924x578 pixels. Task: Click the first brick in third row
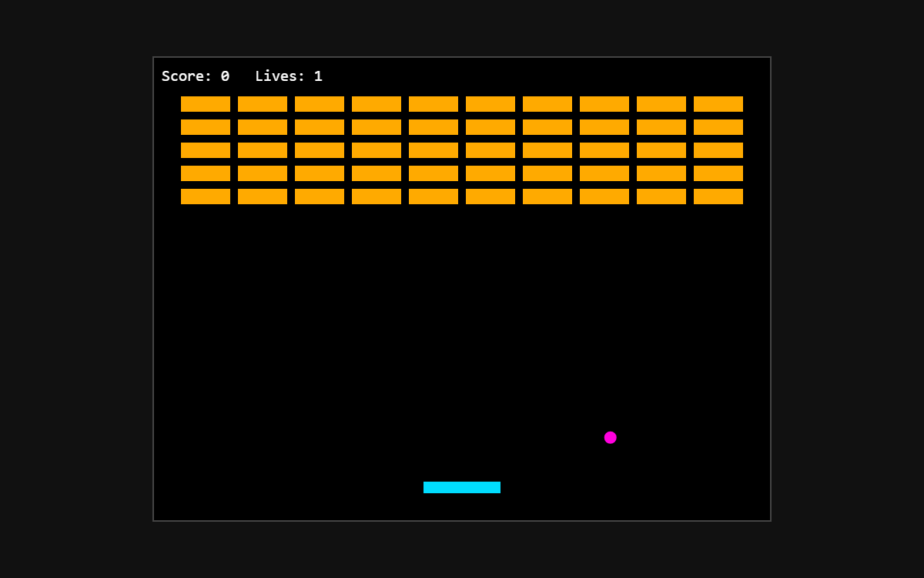[x=206, y=150]
